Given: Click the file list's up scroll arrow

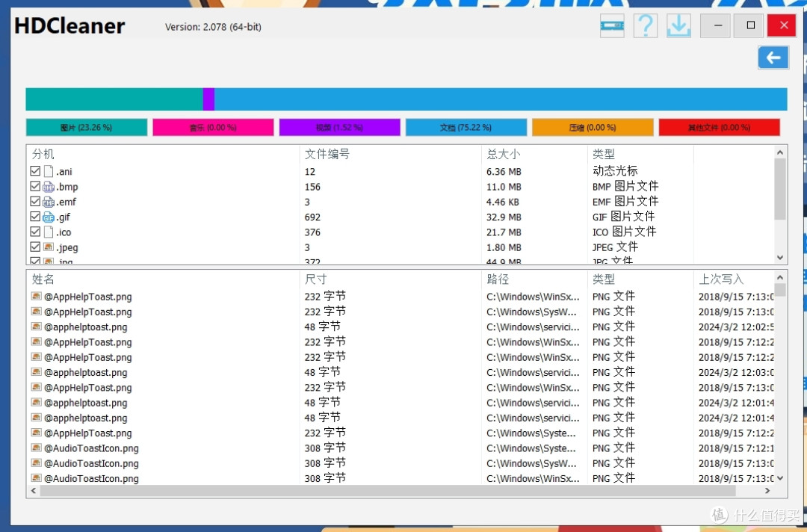Looking at the screenshot, I should click(x=779, y=276).
